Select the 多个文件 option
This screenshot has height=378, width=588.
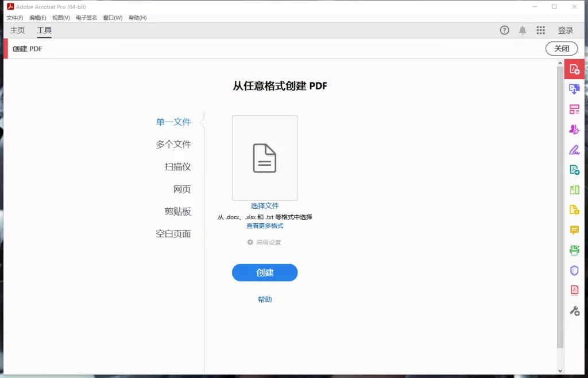pyautogui.click(x=173, y=144)
